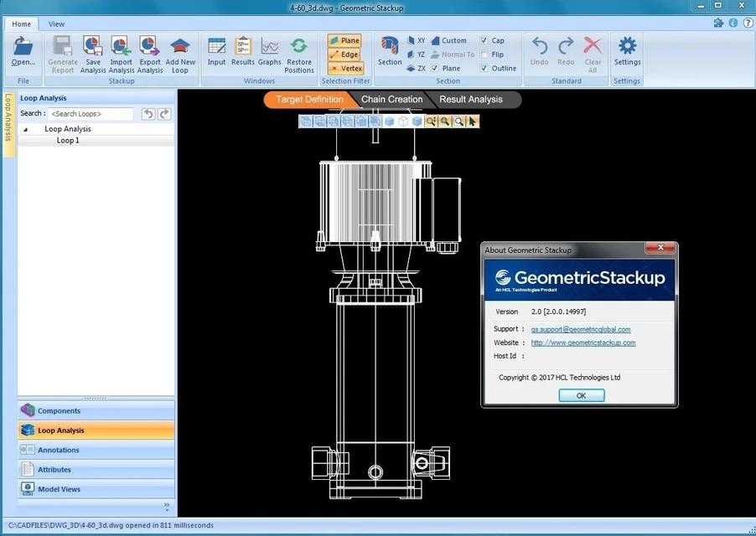Screen dimensions: 756x536
Task: Go to the Result Analysis step
Action: (x=471, y=100)
